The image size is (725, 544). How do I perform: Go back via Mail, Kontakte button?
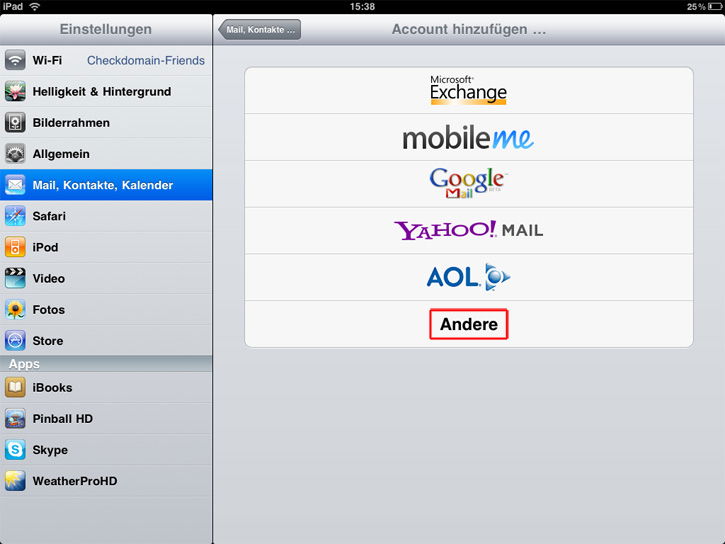[260, 30]
